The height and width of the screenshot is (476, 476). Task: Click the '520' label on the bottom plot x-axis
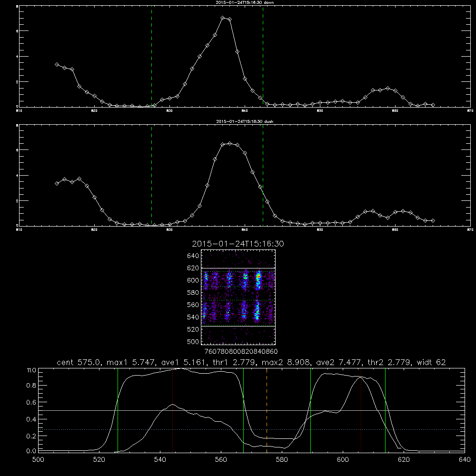point(99,460)
